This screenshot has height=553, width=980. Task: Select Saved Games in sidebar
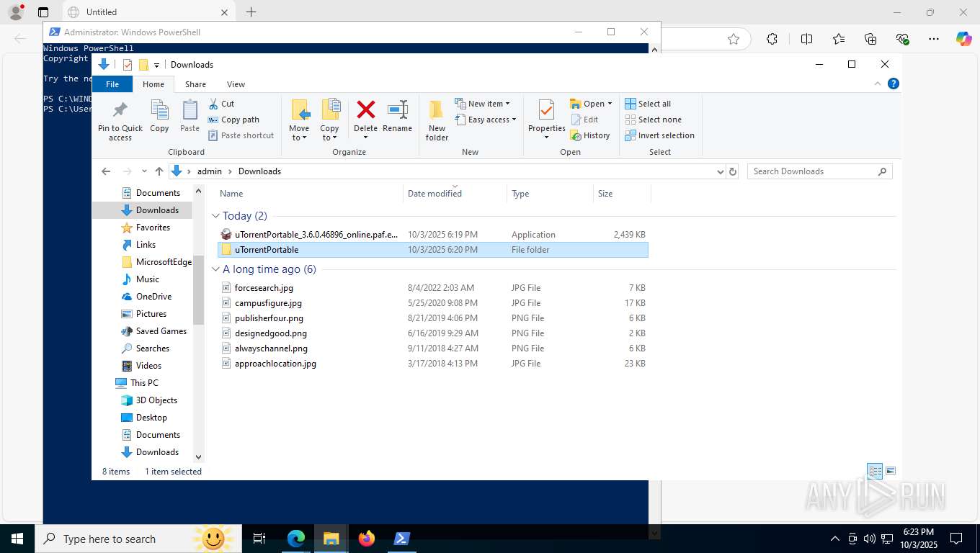pos(153,331)
